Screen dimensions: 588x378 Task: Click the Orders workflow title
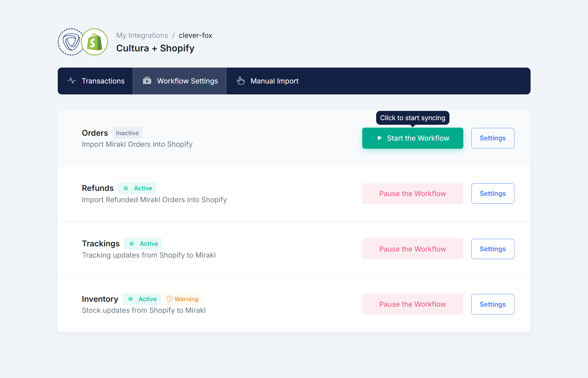(x=95, y=133)
